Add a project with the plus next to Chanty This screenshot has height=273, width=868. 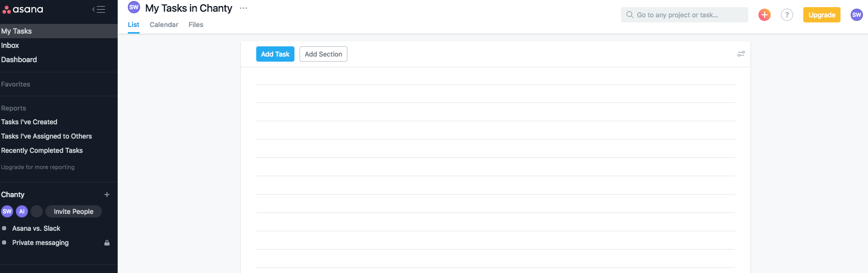(107, 195)
